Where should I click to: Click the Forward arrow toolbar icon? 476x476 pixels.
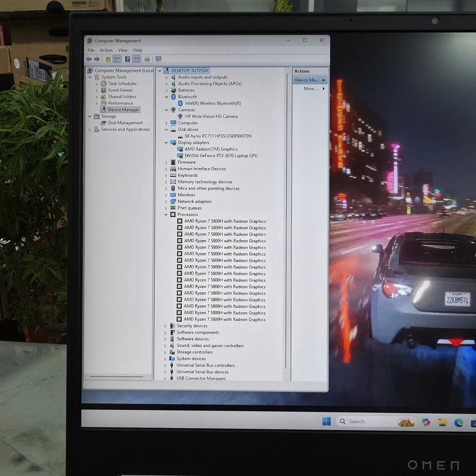pos(97,59)
